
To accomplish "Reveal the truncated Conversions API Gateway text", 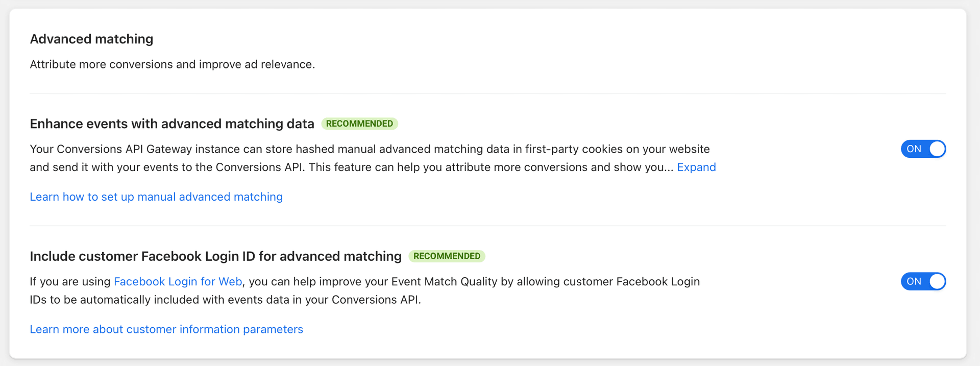I will pos(696,167).
